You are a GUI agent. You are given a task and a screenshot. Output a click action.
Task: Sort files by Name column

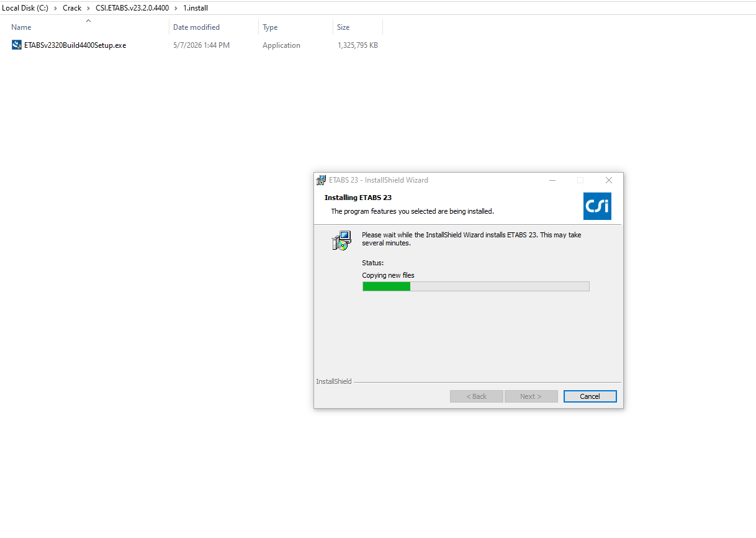point(21,27)
